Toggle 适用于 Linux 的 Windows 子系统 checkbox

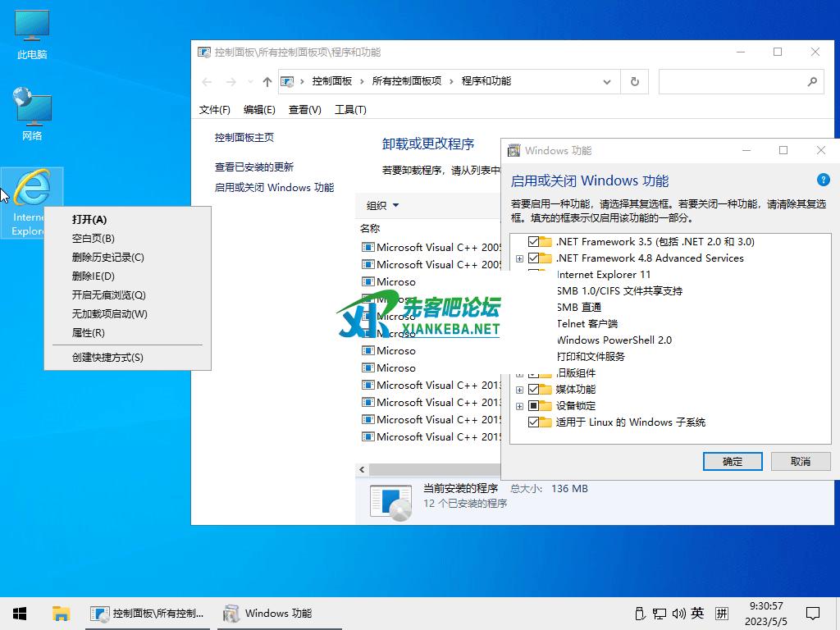(x=534, y=422)
